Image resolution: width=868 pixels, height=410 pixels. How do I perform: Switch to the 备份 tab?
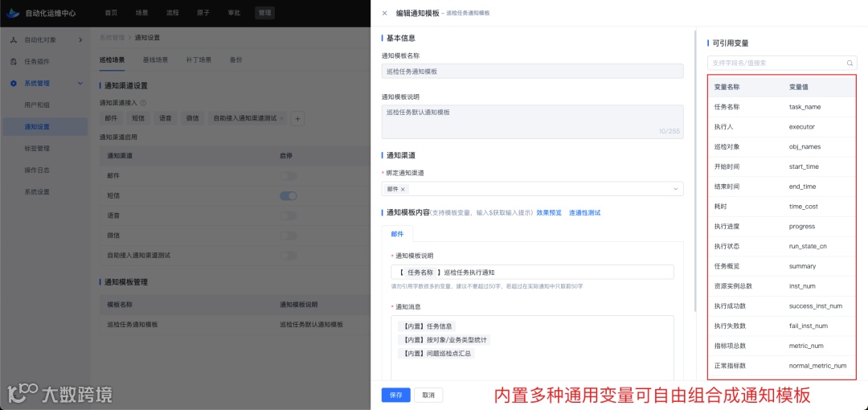235,59
